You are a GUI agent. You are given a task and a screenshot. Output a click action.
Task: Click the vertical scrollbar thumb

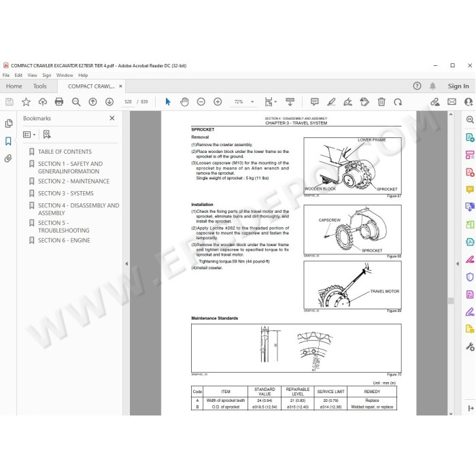pyautogui.click(x=451, y=301)
